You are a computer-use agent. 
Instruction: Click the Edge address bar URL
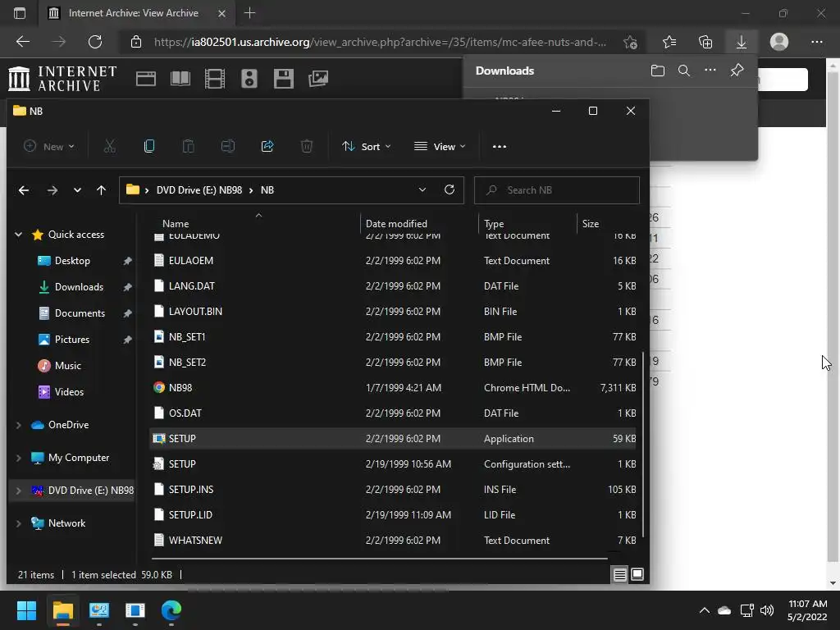pos(380,42)
